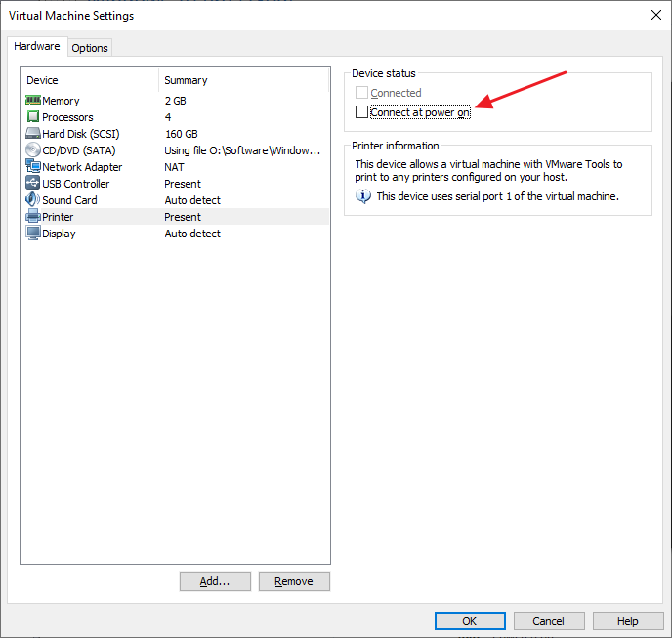Click the Sound Card 'Auto detect' summary
This screenshot has width=672, height=638.
click(192, 200)
